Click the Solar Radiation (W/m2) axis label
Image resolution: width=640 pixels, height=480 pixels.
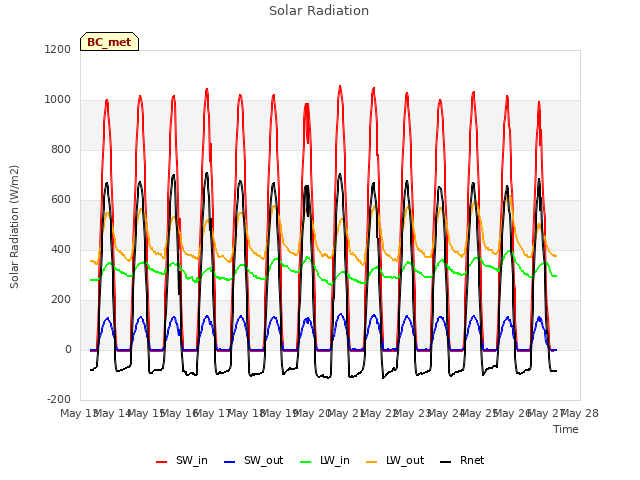14,227
